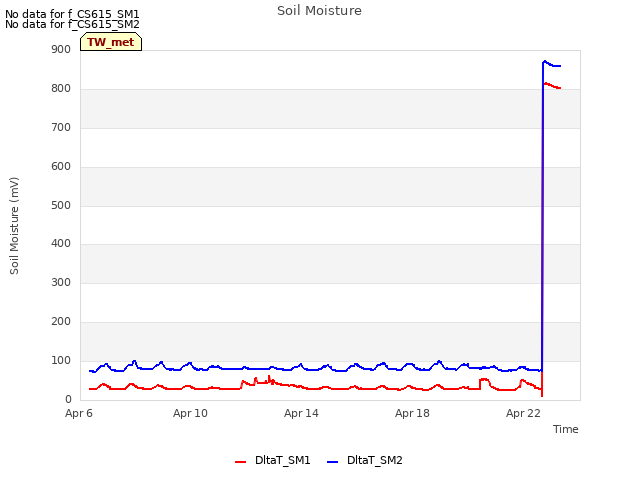
Task: Click the 'No data for f_CS615_SM1' message
Action: 72,14
